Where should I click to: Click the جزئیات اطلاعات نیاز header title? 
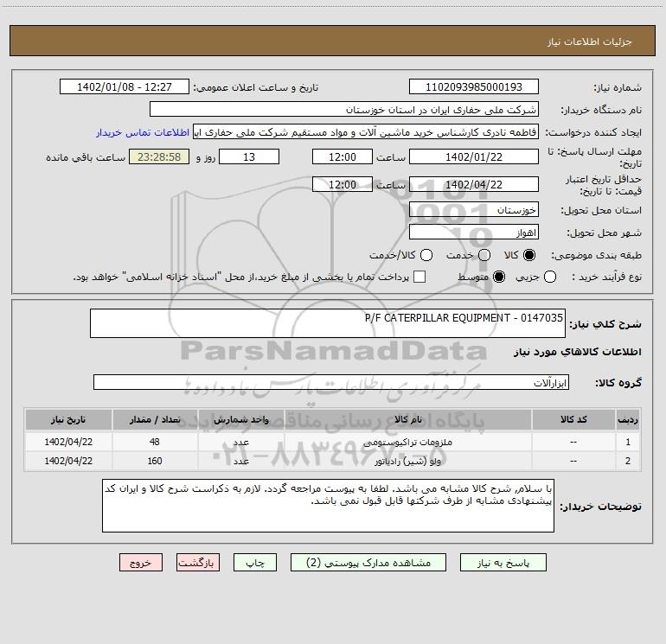(590, 41)
